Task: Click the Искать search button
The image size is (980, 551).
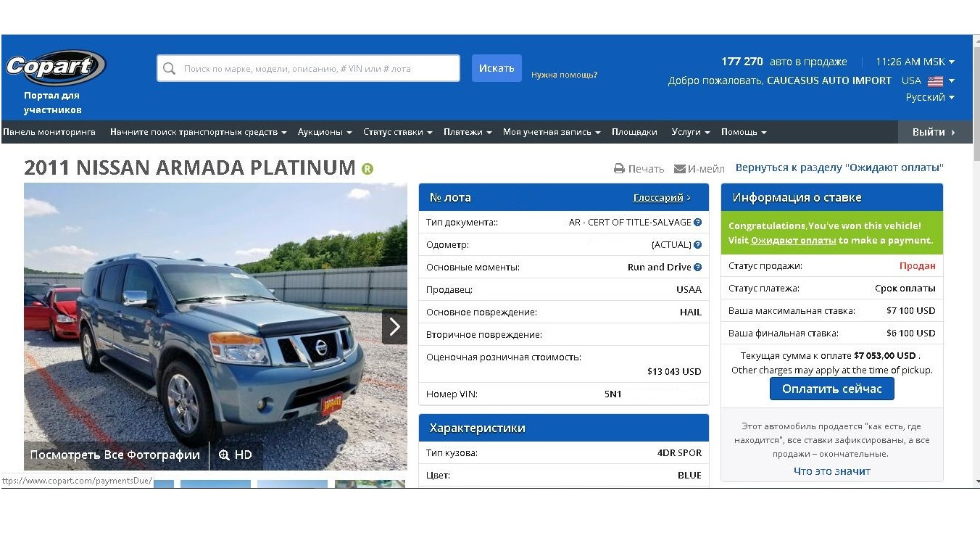Action: click(x=497, y=68)
